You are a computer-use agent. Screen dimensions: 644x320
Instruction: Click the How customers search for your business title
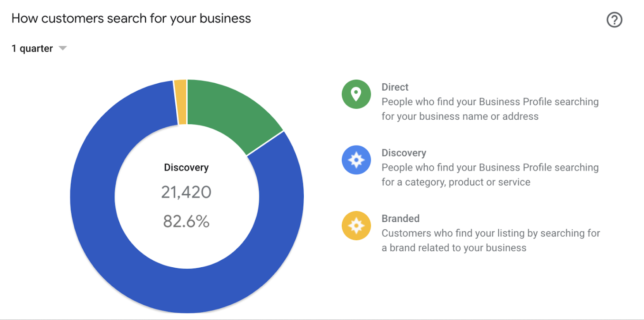tap(131, 19)
